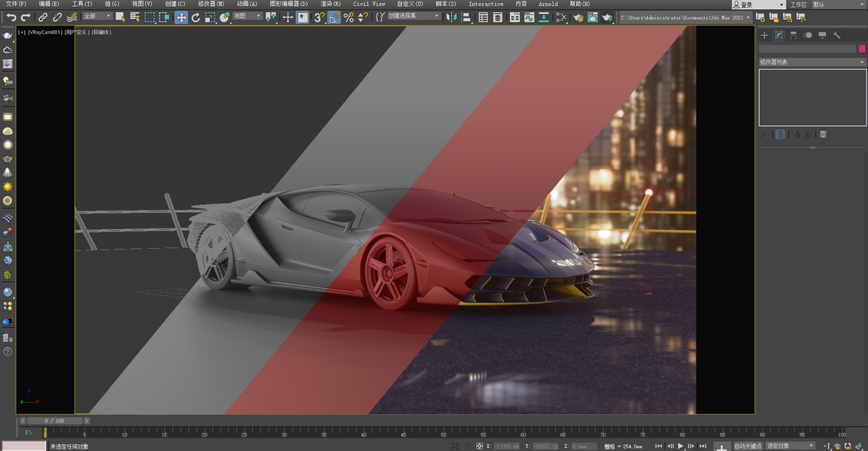Screen dimensions: 868x451
Task: Click the Render Production teapot icon
Action: tap(607, 18)
